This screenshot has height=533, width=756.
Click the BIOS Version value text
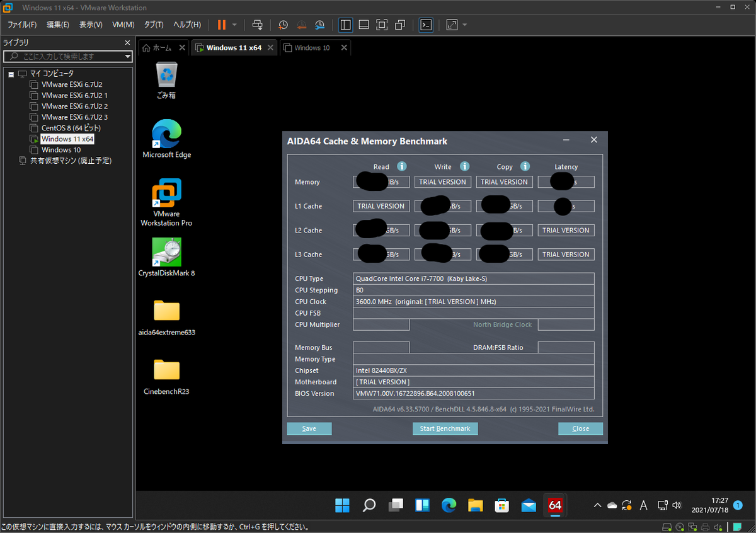[x=415, y=394]
